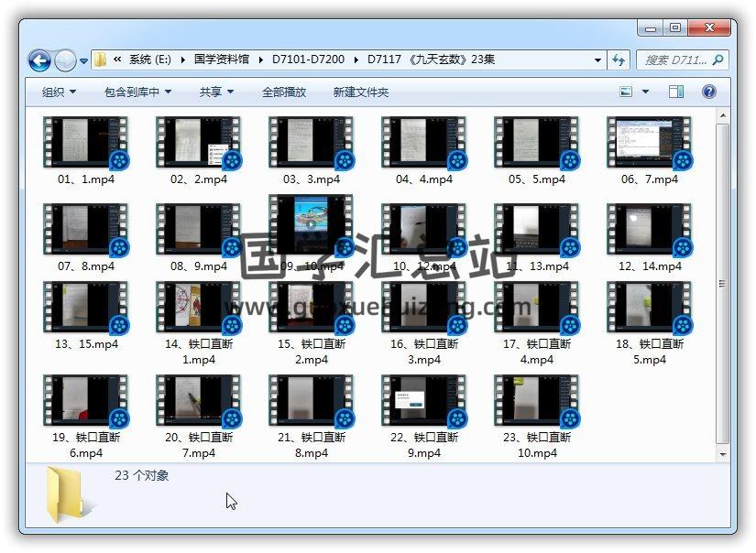Expand the address bar history dropdown
The height and width of the screenshot is (553, 756).
[597, 60]
